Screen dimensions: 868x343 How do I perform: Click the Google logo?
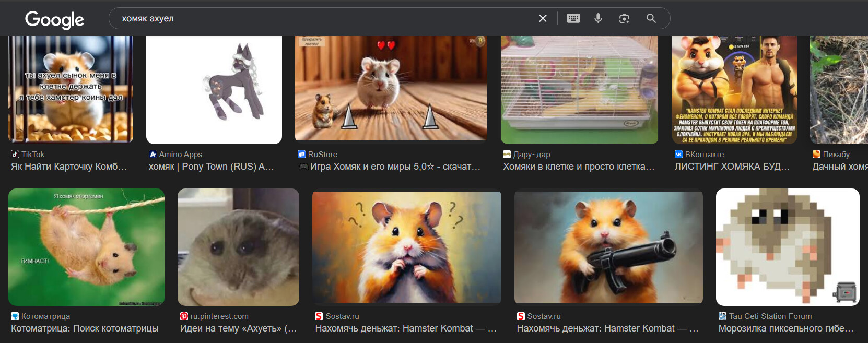54,19
